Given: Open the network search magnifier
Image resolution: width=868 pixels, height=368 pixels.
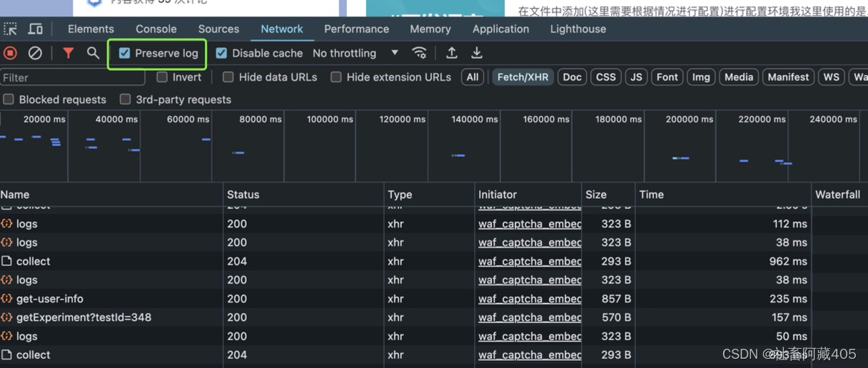Looking at the screenshot, I should point(93,53).
